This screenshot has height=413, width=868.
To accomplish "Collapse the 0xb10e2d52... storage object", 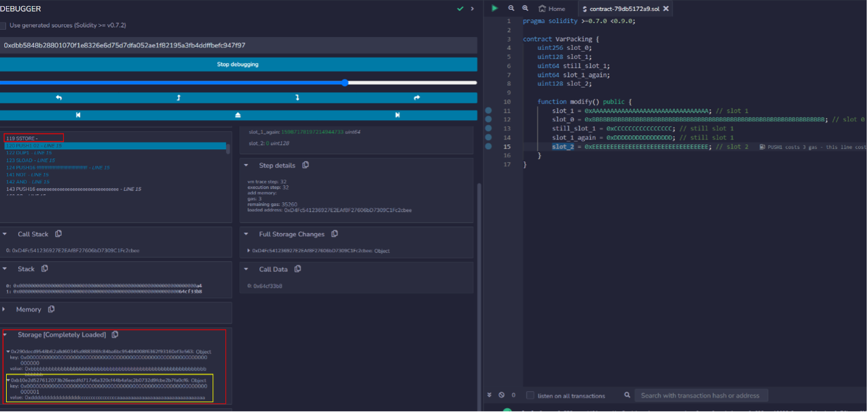I will 8,380.
